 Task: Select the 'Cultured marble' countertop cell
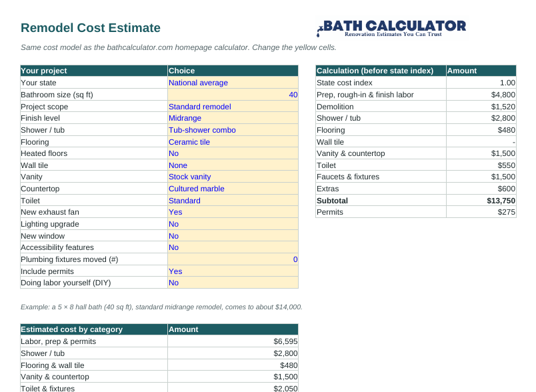pos(233,189)
